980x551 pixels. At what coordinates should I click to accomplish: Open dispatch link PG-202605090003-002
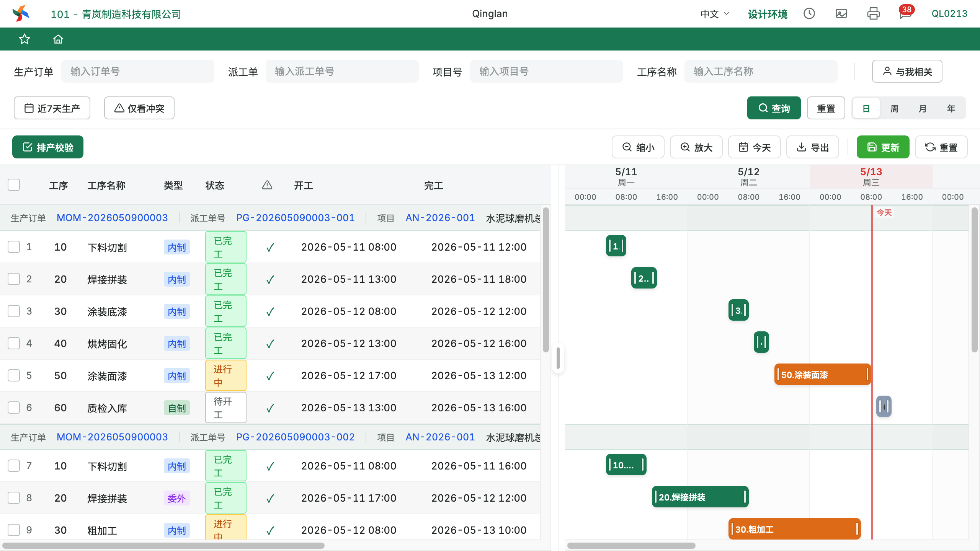pyautogui.click(x=296, y=437)
